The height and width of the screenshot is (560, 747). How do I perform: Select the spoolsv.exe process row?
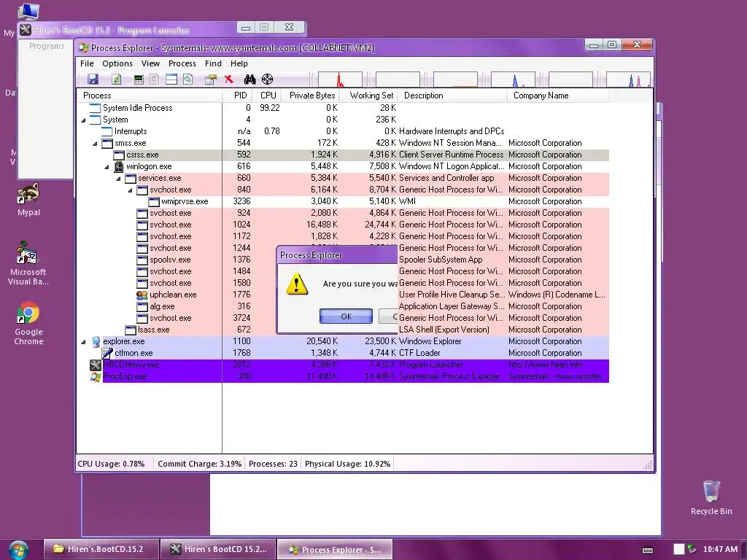(x=343, y=260)
